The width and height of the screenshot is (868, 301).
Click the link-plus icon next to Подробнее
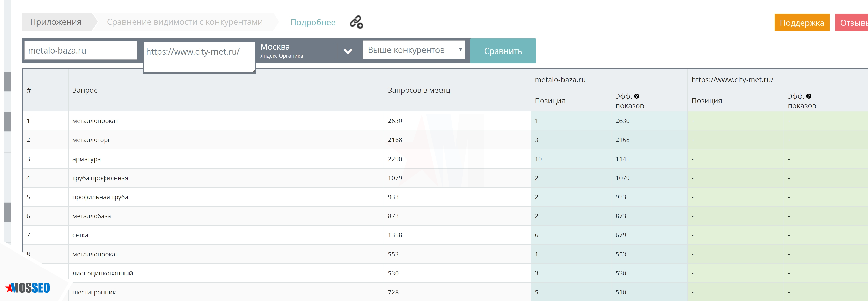pyautogui.click(x=356, y=22)
